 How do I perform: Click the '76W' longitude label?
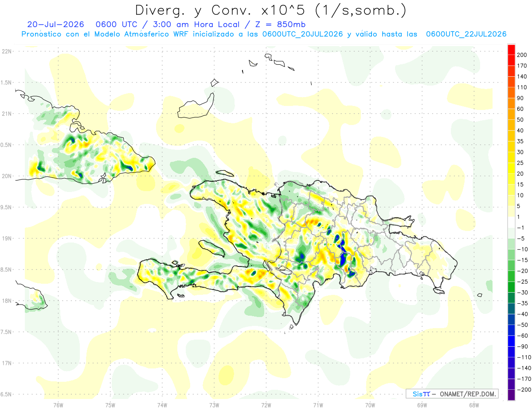click(x=58, y=404)
